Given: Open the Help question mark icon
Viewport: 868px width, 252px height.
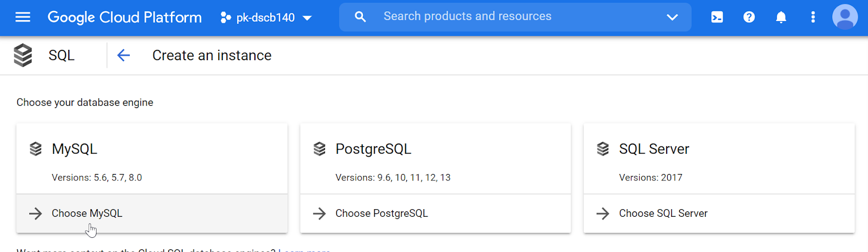Looking at the screenshot, I should click(x=749, y=17).
